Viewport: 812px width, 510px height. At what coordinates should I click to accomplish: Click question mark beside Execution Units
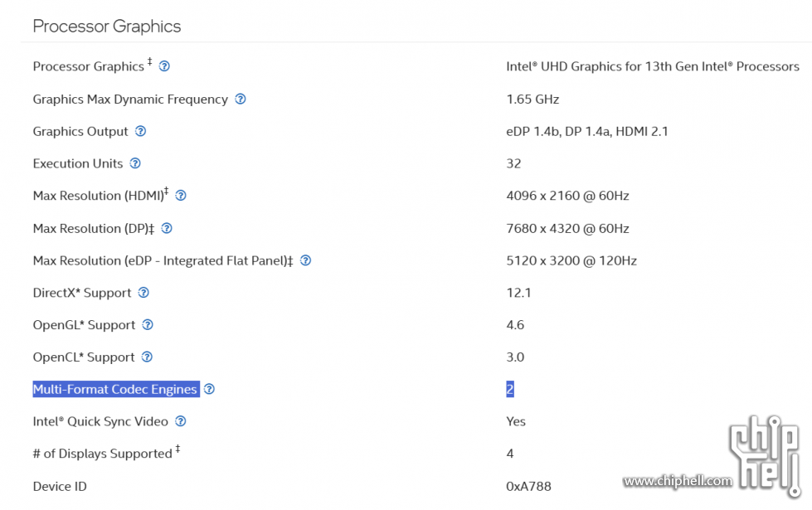135,163
